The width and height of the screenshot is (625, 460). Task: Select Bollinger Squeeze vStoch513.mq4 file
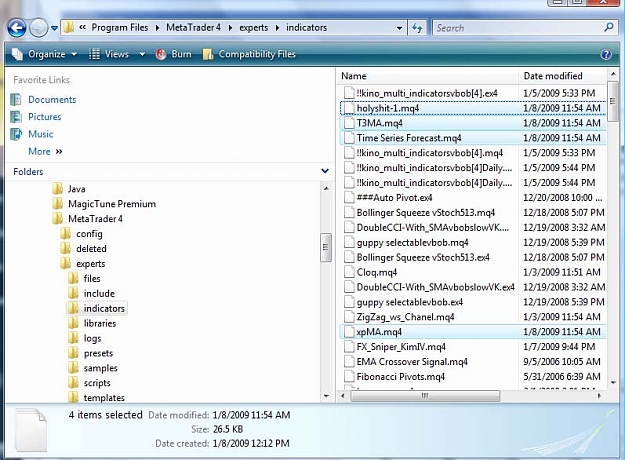pos(473,212)
